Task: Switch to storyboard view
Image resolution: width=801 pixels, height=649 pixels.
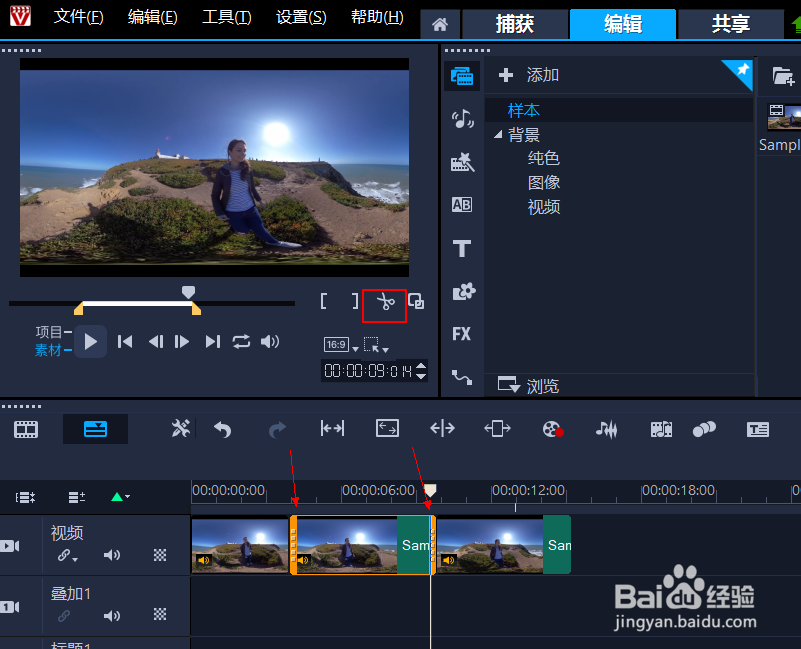Action: tap(26, 429)
